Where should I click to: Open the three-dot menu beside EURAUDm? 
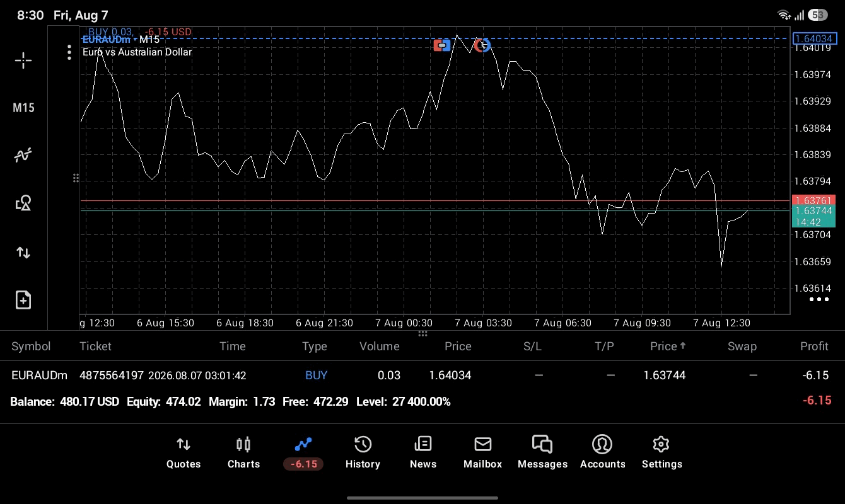pyautogui.click(x=69, y=52)
